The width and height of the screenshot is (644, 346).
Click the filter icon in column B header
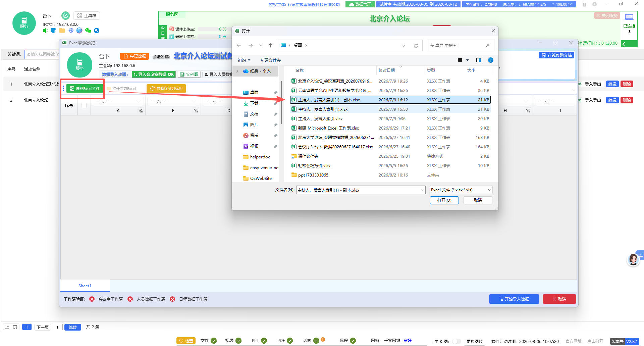pos(196,111)
